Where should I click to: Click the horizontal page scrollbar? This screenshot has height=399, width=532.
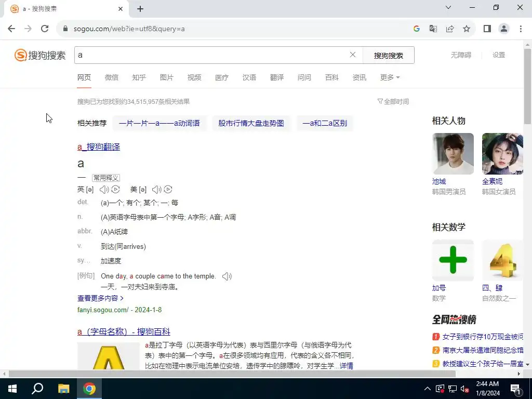(x=232, y=374)
